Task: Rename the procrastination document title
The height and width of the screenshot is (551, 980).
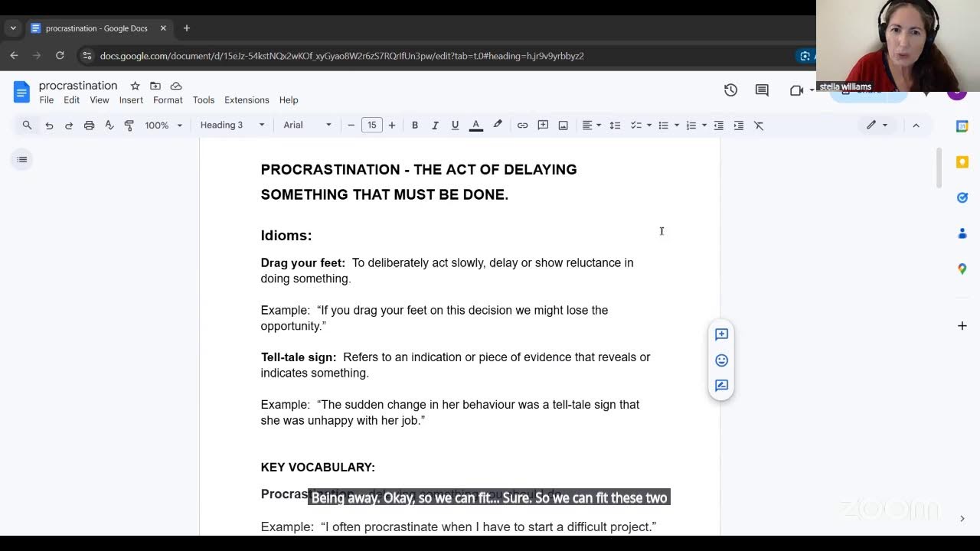Action: [78, 86]
